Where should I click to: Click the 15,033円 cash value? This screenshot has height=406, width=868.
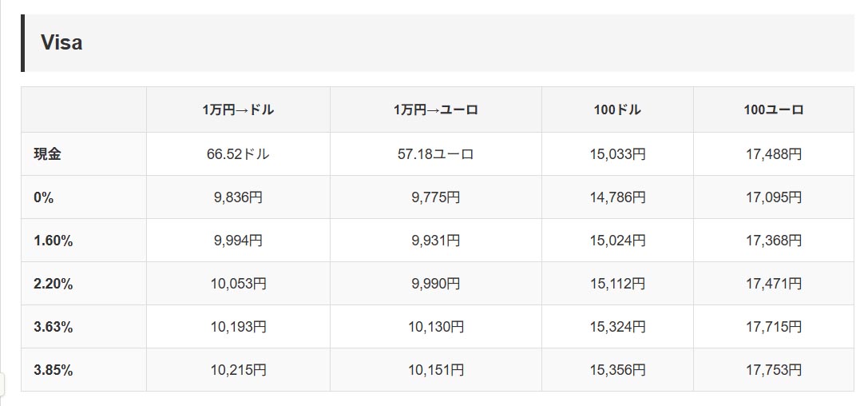(617, 154)
